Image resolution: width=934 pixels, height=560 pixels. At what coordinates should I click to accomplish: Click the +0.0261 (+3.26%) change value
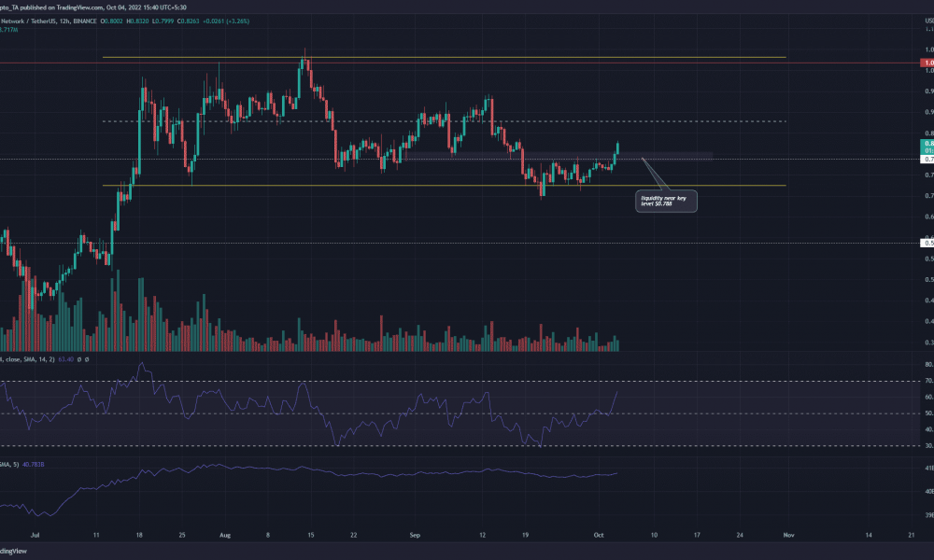click(226, 21)
